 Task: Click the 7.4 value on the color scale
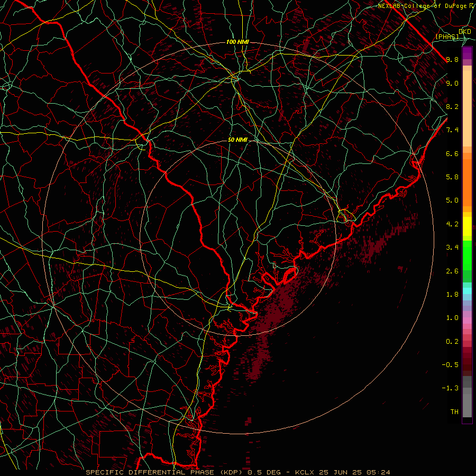(452, 130)
